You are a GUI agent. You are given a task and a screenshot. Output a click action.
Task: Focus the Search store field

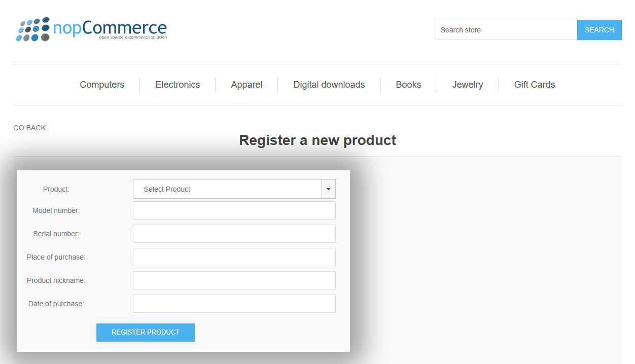[506, 30]
